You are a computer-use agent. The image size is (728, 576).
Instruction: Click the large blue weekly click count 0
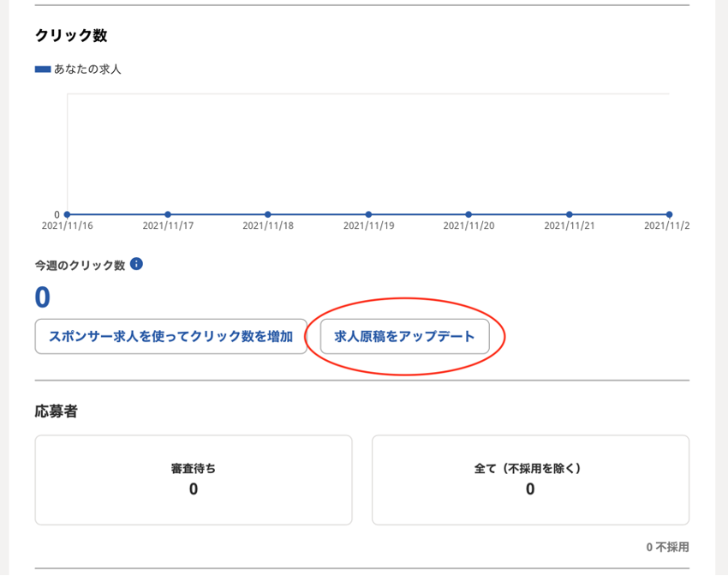click(42, 297)
